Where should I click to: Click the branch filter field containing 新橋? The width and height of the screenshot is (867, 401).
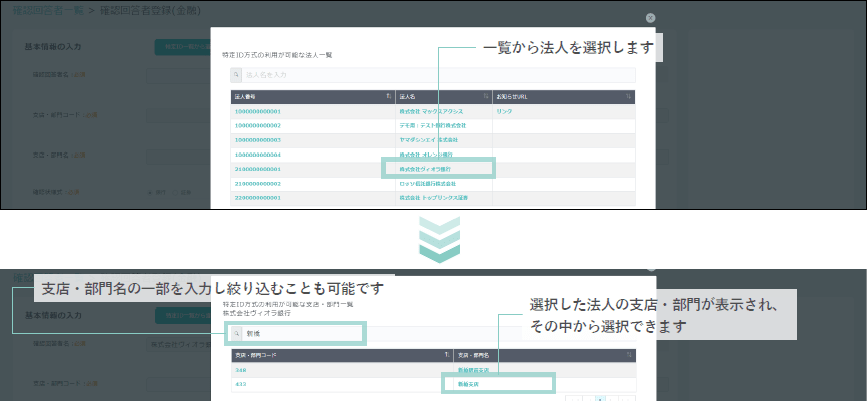tap(300, 333)
